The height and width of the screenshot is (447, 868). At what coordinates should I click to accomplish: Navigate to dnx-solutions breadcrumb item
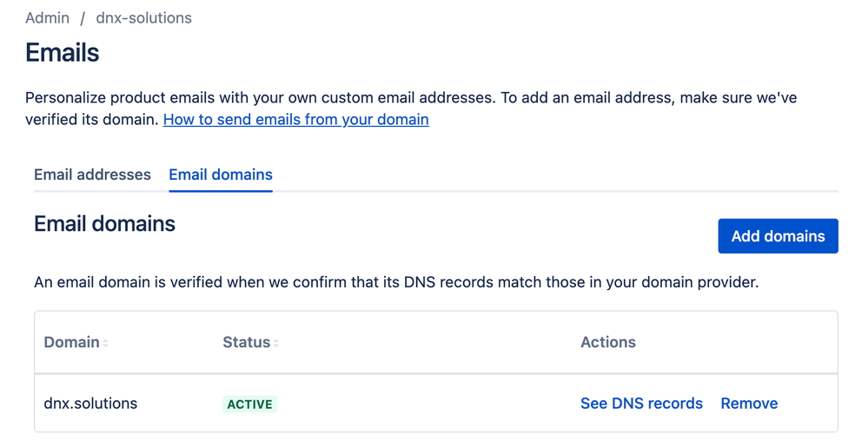click(x=143, y=17)
